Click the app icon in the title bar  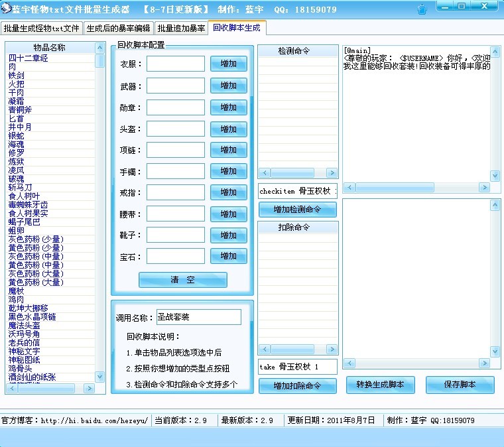tap(6, 9)
